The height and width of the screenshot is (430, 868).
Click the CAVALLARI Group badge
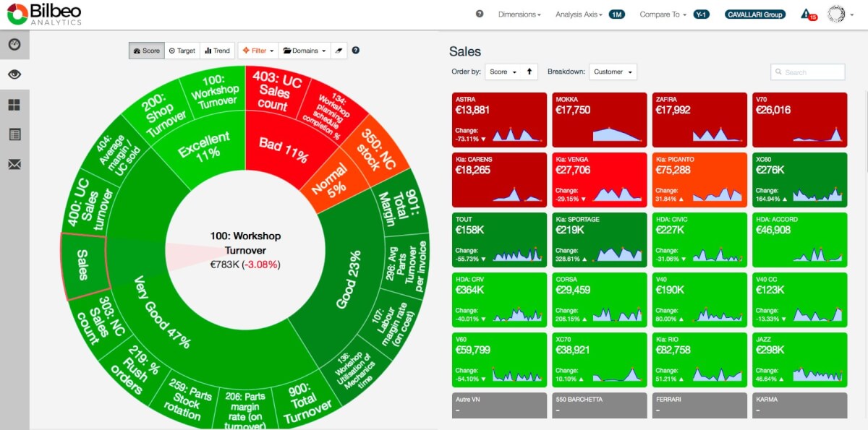coord(755,14)
